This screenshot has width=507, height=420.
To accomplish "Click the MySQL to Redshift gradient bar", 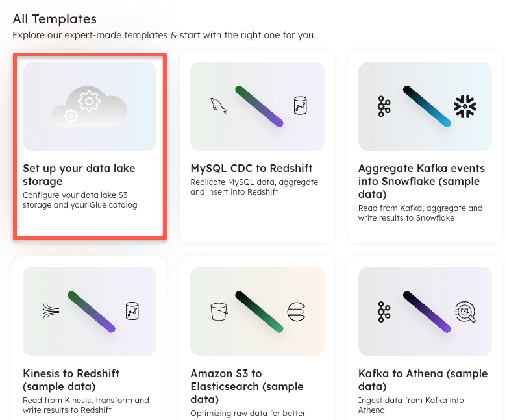I will click(259, 106).
